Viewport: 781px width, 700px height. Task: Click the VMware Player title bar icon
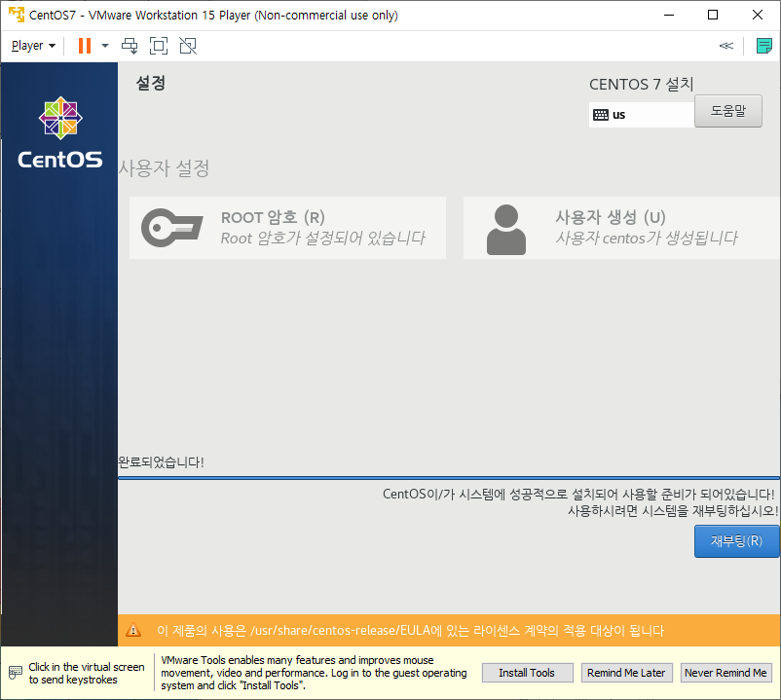point(17,15)
